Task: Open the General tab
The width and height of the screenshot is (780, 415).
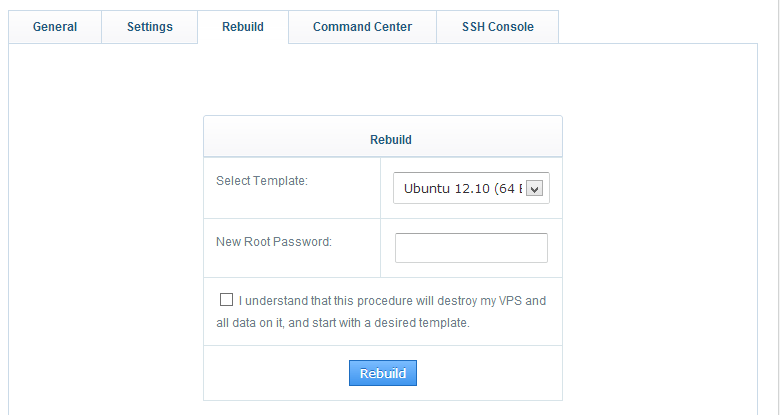Action: (55, 27)
